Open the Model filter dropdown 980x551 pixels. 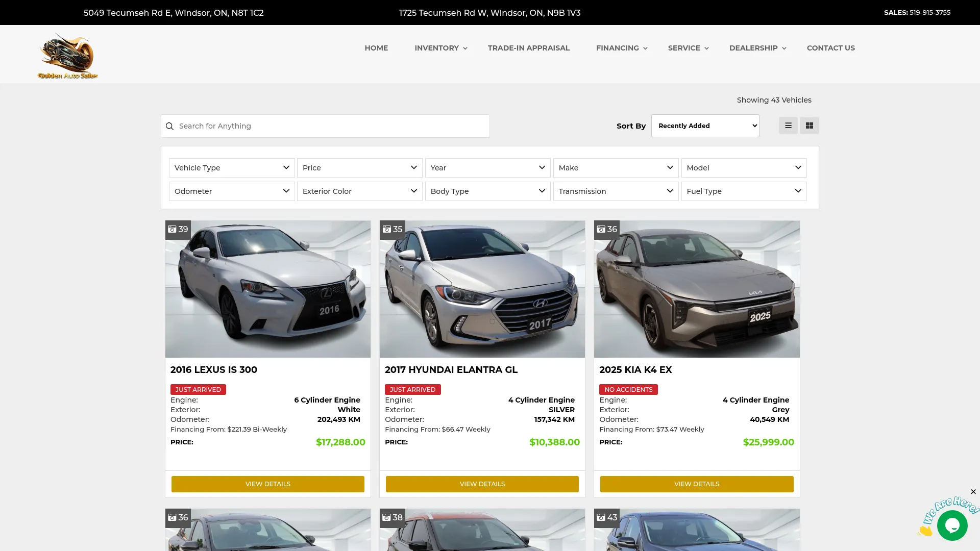(744, 168)
